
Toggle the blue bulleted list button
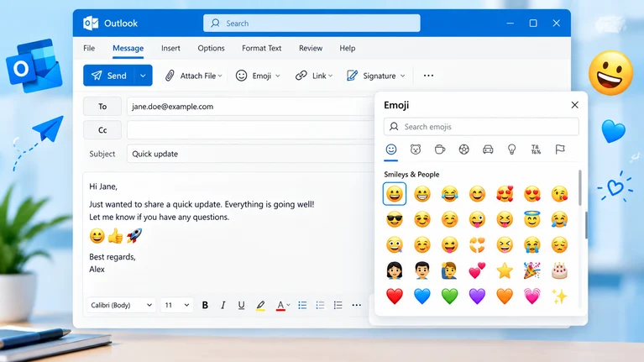point(302,305)
